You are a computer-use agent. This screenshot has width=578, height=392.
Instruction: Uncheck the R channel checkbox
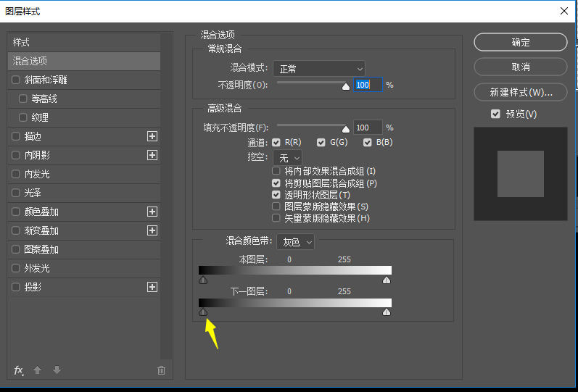(276, 143)
